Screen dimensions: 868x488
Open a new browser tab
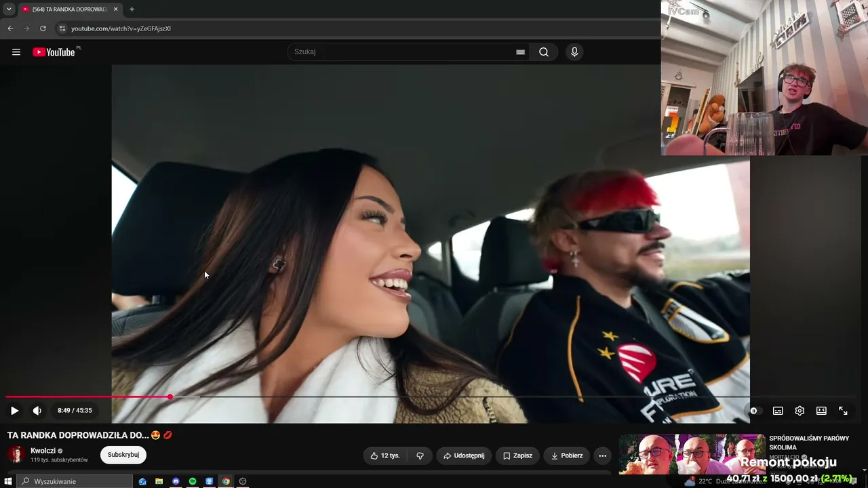(x=132, y=9)
